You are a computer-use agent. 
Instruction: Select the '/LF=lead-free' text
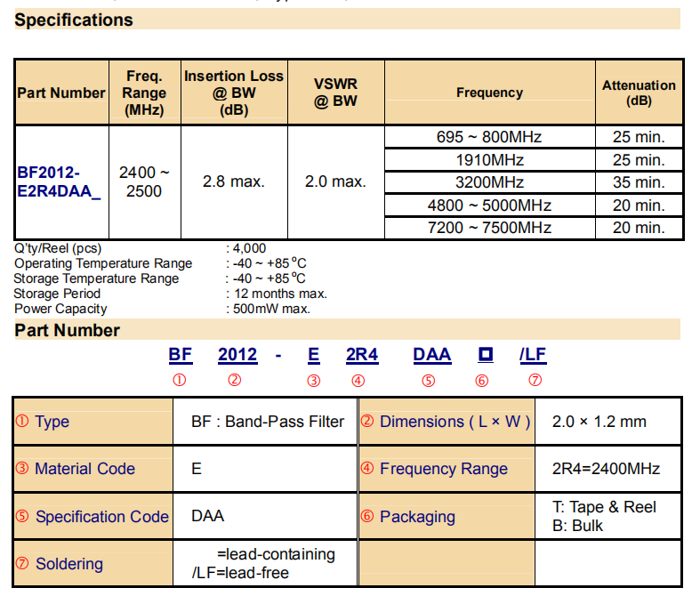240,573
